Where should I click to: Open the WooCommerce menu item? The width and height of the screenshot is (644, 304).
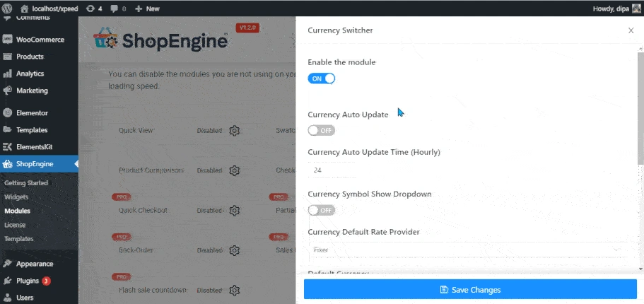(x=39, y=40)
